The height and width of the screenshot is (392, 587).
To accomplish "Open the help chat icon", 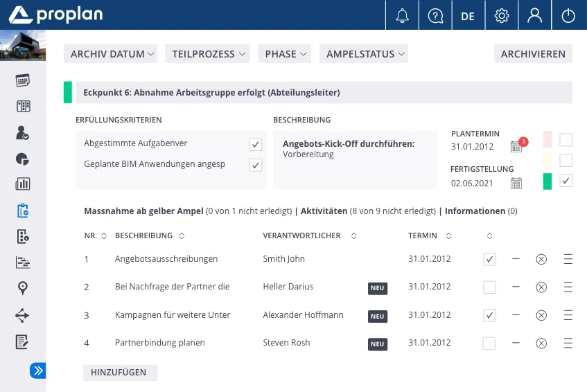I will [x=435, y=15].
